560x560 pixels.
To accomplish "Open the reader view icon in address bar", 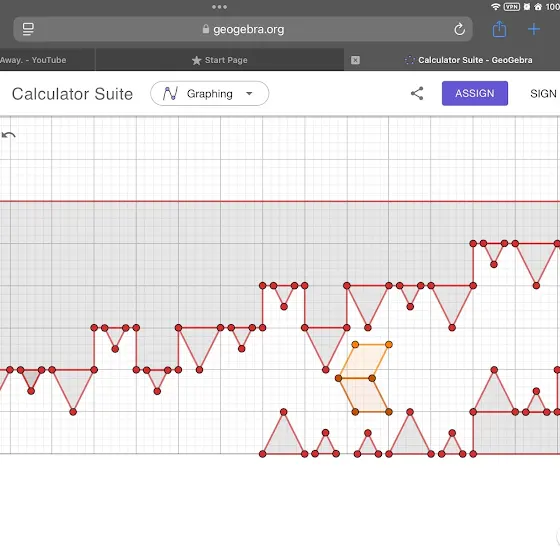I will click(28, 29).
